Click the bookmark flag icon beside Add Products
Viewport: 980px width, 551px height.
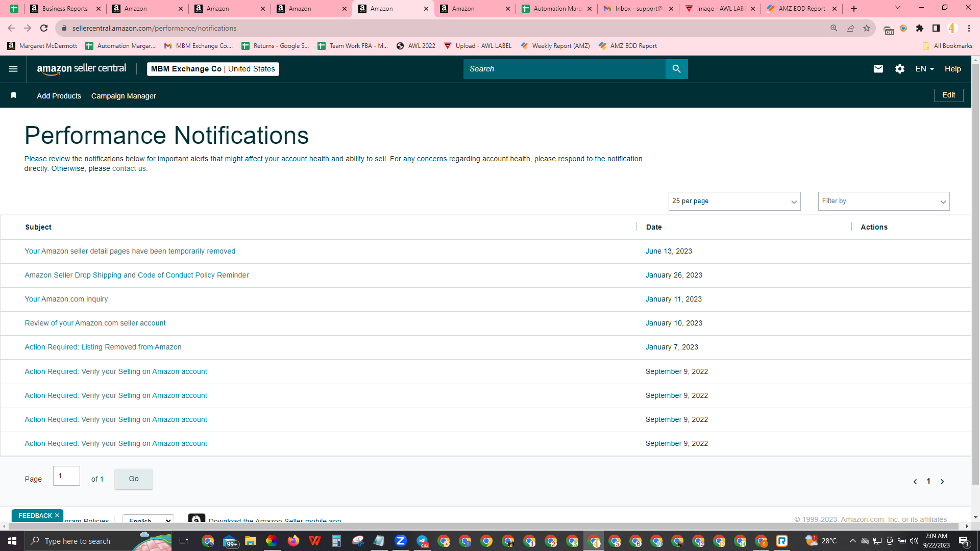[14, 95]
